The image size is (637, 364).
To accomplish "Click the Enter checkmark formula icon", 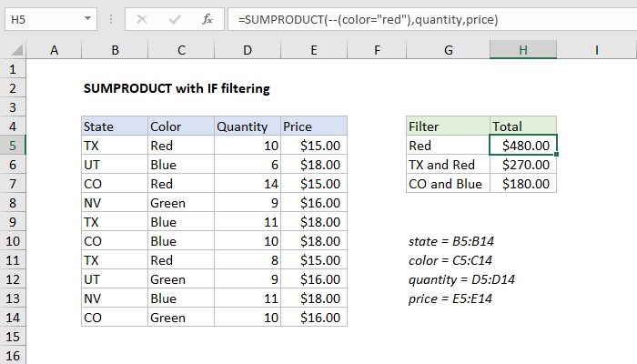I will pos(173,18).
